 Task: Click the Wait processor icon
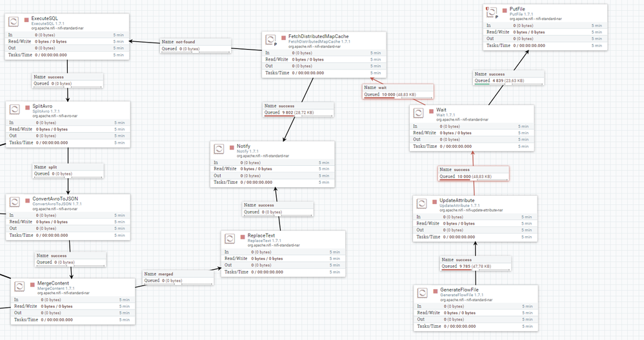click(x=418, y=113)
